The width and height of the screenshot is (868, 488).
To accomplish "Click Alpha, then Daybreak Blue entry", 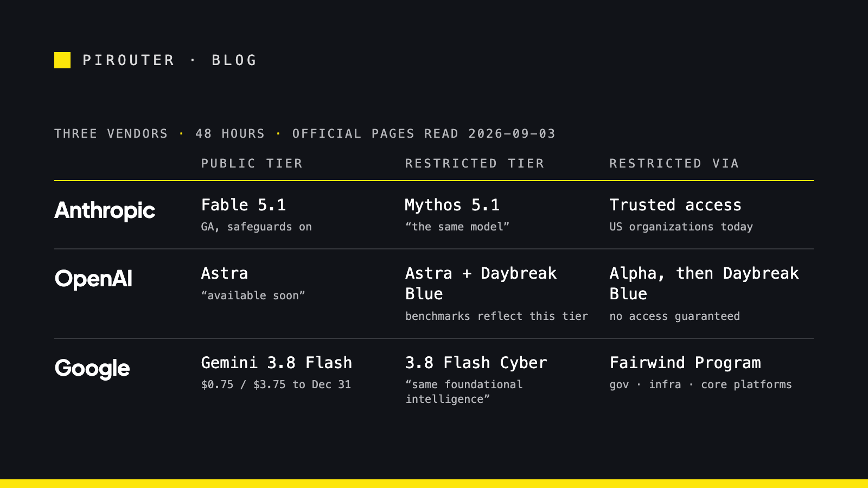I will [x=704, y=284].
